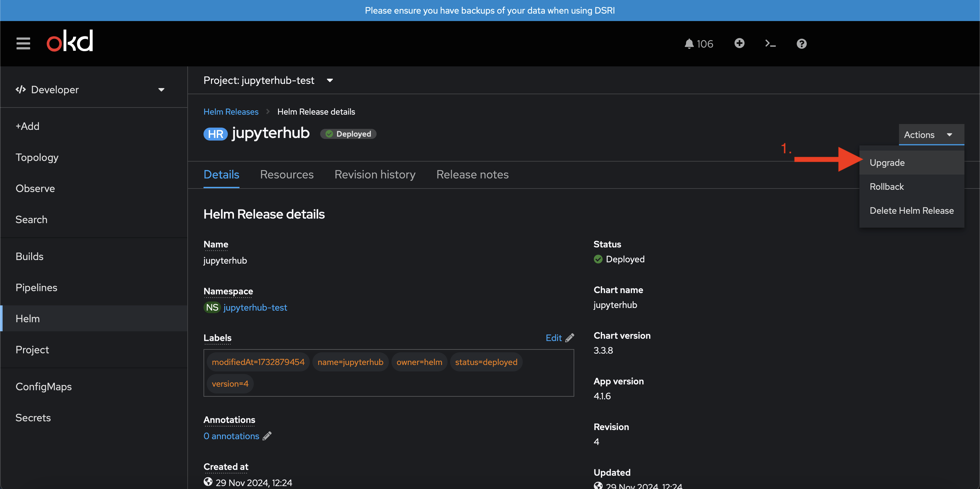The width and height of the screenshot is (980, 489).
Task: Click the okd logo
Action: 70,41
